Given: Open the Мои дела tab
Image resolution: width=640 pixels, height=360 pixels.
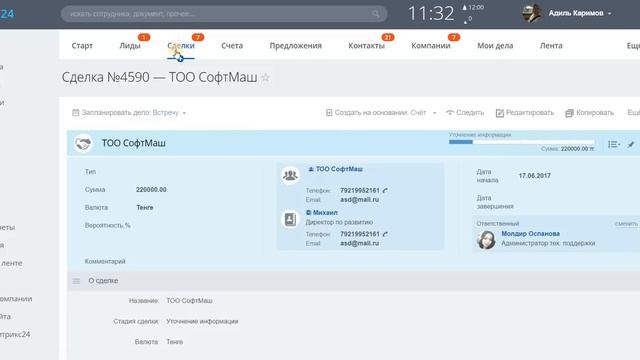Looking at the screenshot, I should coord(495,46).
